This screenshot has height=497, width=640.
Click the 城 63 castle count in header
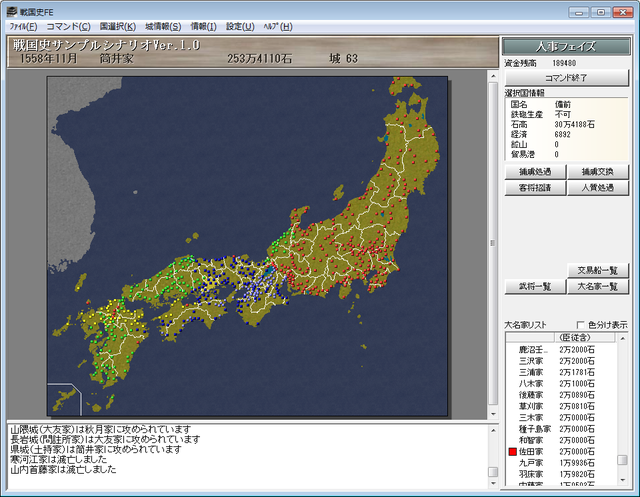click(x=343, y=59)
